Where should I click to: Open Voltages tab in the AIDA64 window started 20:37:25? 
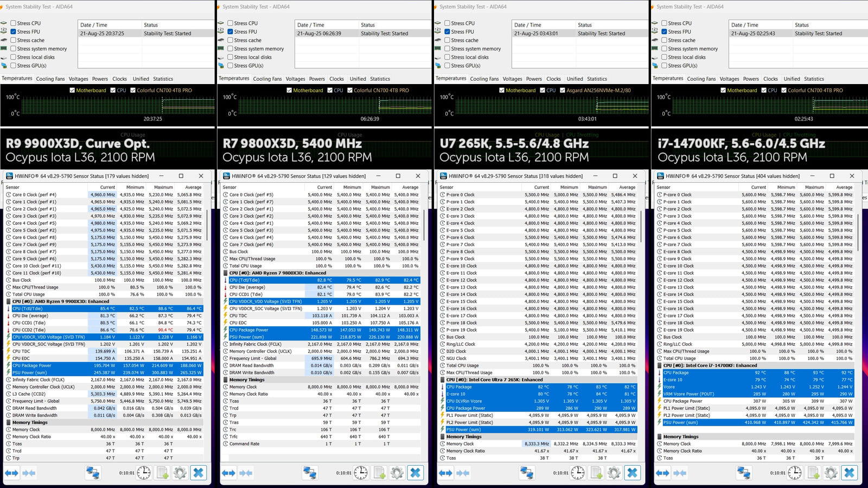tap(78, 79)
